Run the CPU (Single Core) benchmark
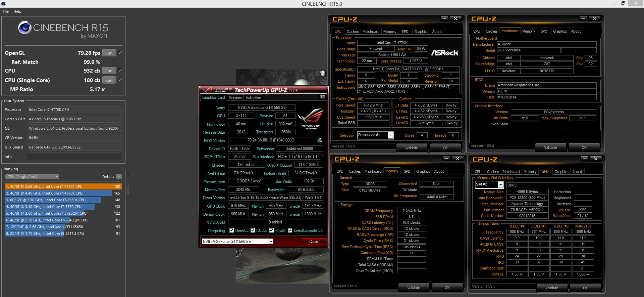The height and width of the screenshot is (297, 644). (109, 80)
